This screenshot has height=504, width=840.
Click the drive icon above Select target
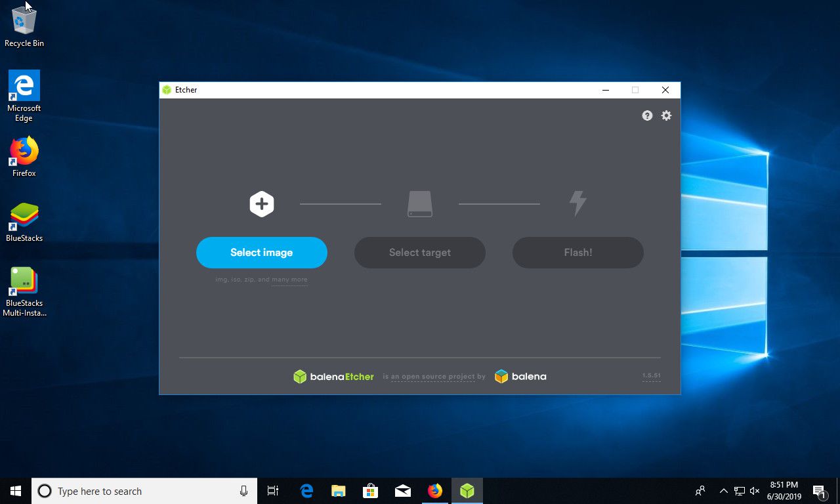pyautogui.click(x=420, y=204)
